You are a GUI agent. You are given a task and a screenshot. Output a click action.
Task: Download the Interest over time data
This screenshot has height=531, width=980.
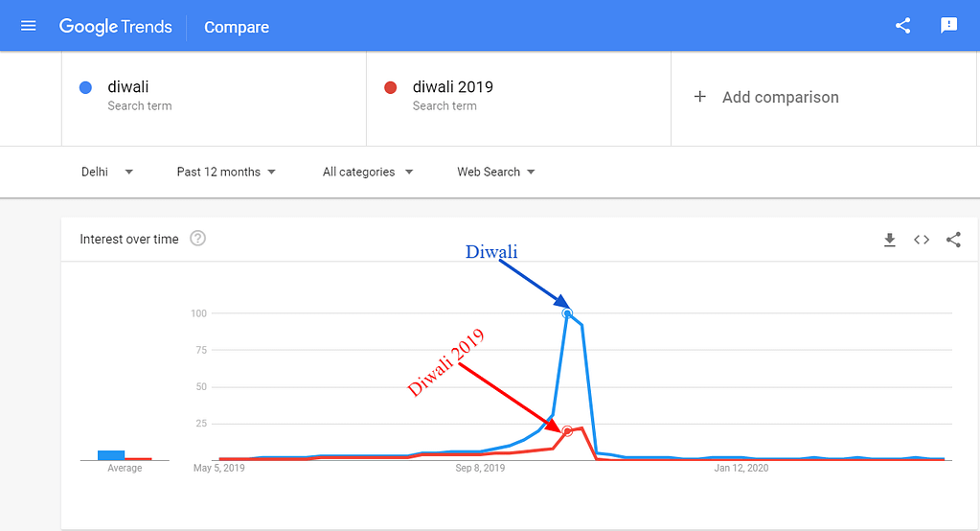pyautogui.click(x=889, y=240)
